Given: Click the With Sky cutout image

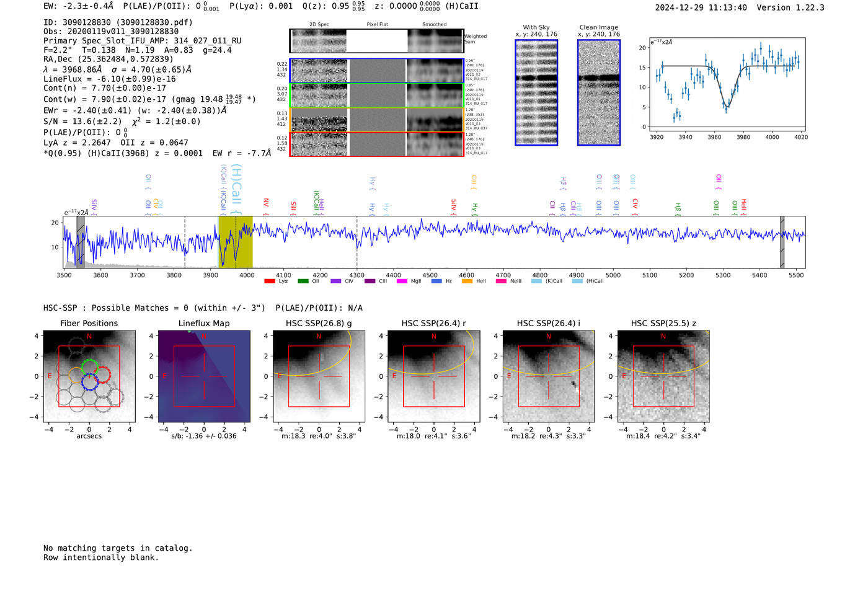Looking at the screenshot, I should click(536, 92).
